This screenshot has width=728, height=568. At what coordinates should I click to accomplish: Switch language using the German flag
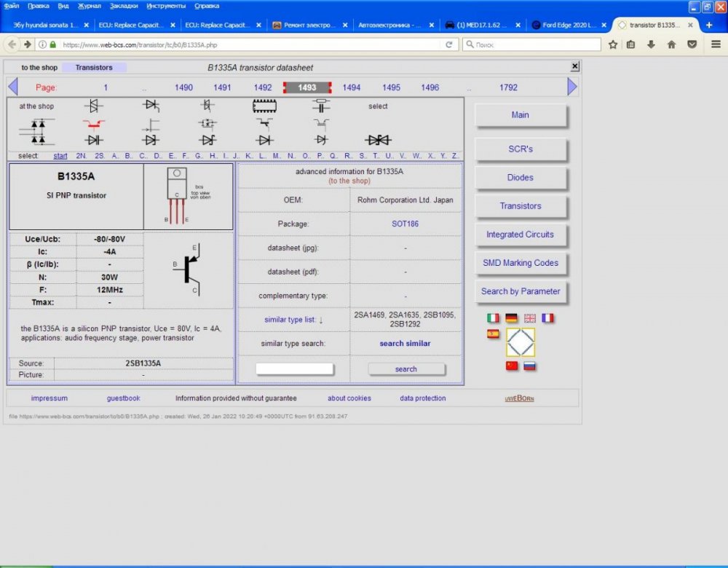point(512,318)
